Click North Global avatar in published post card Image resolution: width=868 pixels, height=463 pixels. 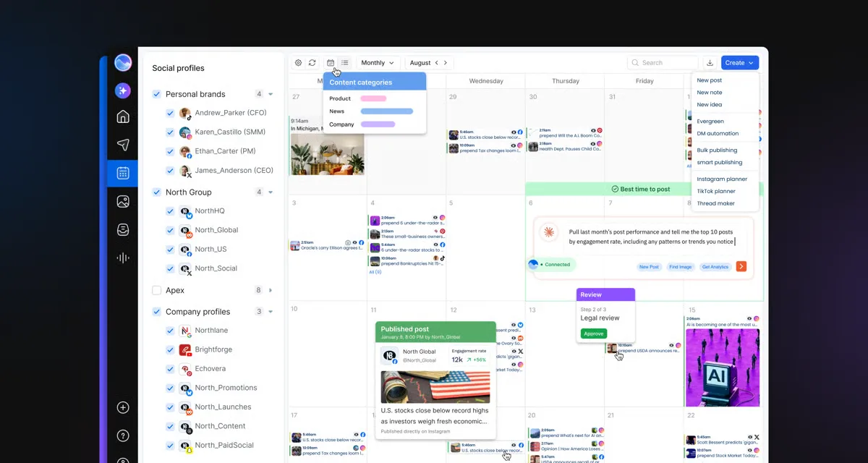coord(389,355)
